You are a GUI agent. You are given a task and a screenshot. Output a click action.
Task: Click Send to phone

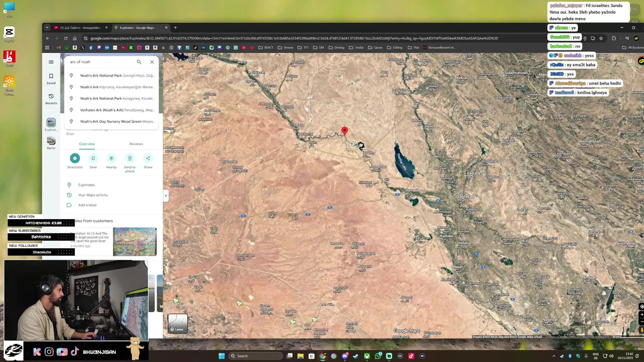[x=130, y=163]
